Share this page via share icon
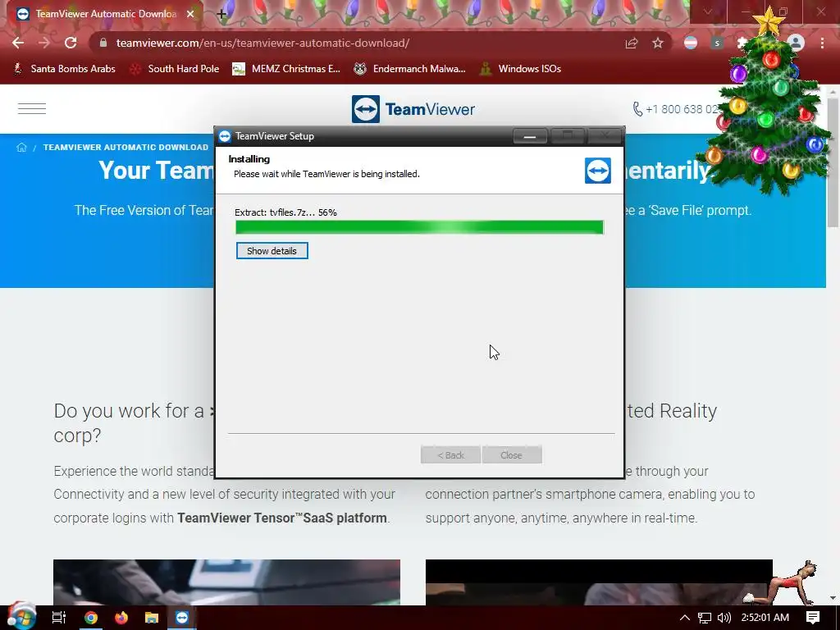The height and width of the screenshot is (630, 840). (x=632, y=43)
